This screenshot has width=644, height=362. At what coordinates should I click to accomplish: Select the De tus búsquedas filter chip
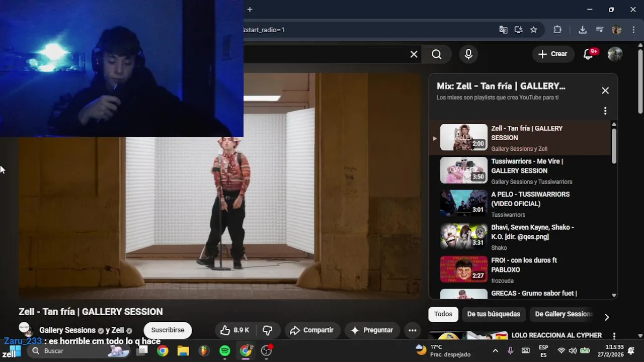(494, 314)
